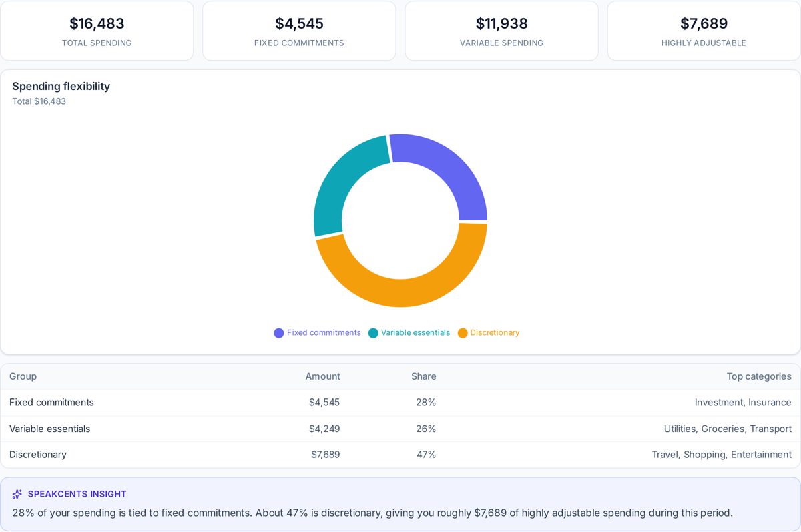Toggle Fixed commitments legend item

click(317, 333)
